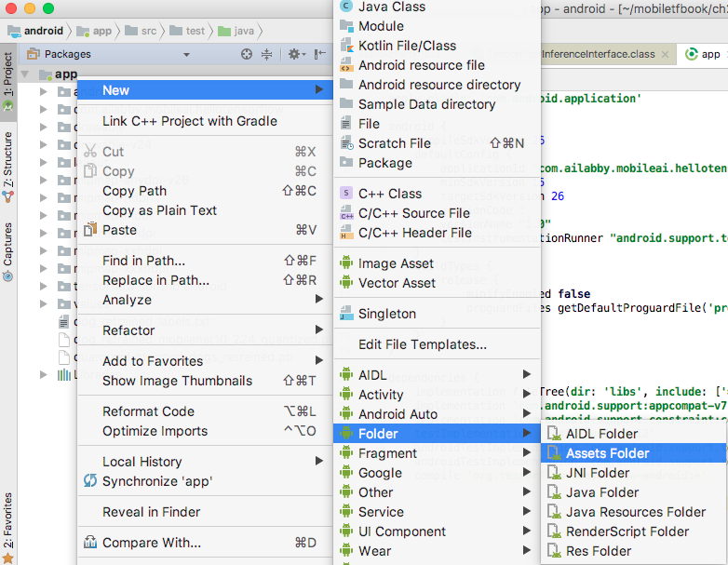Click the collapse all icon in Packages toolbar

point(266,54)
